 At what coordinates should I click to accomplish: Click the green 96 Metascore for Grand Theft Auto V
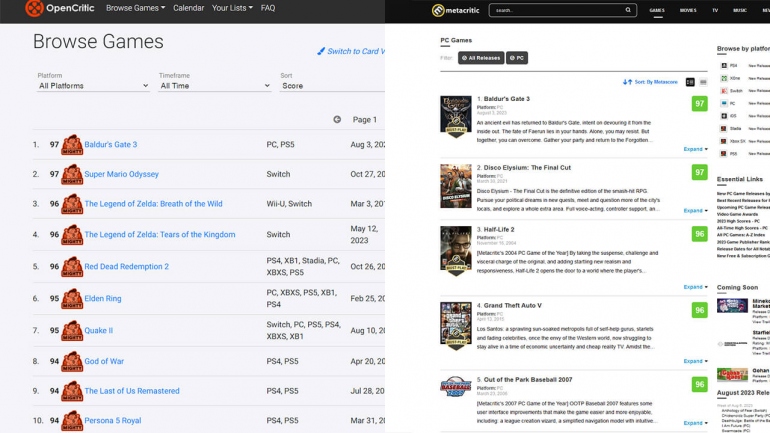click(x=700, y=310)
